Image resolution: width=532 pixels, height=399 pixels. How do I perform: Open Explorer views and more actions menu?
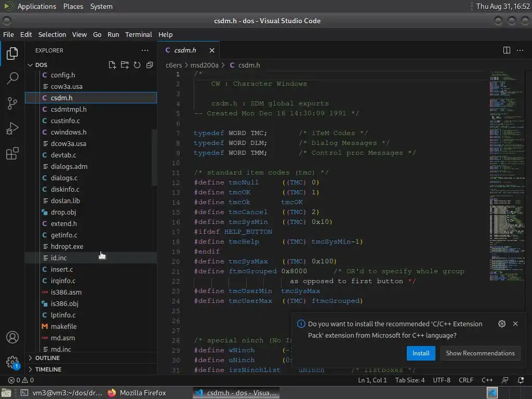[x=145, y=50]
